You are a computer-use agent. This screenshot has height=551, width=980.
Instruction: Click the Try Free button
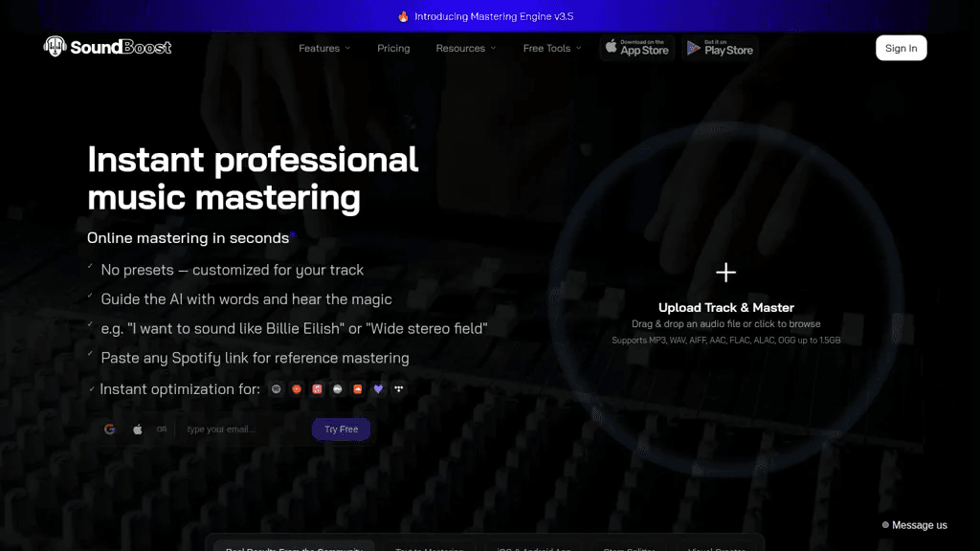(342, 430)
